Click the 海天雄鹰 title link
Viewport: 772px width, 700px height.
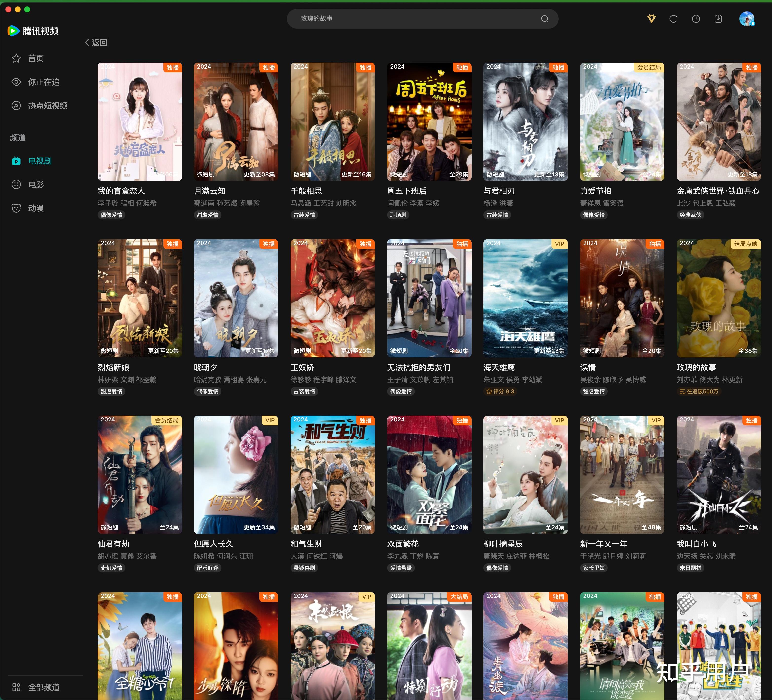click(x=499, y=367)
